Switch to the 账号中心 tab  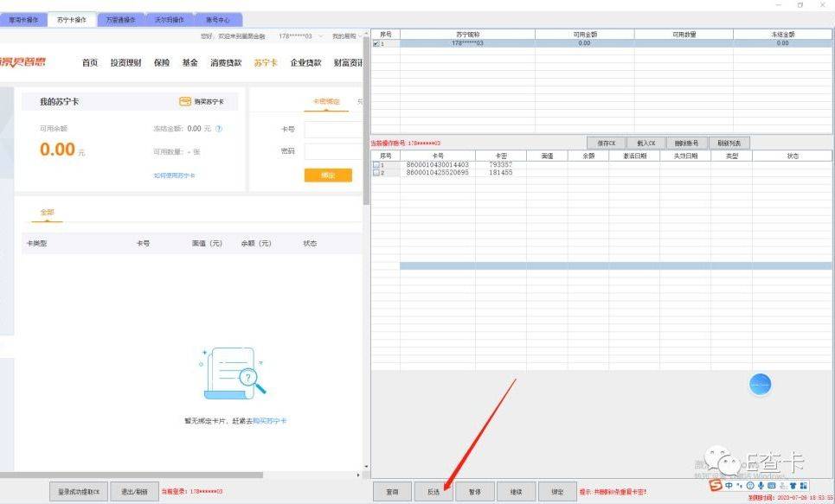pyautogui.click(x=217, y=18)
